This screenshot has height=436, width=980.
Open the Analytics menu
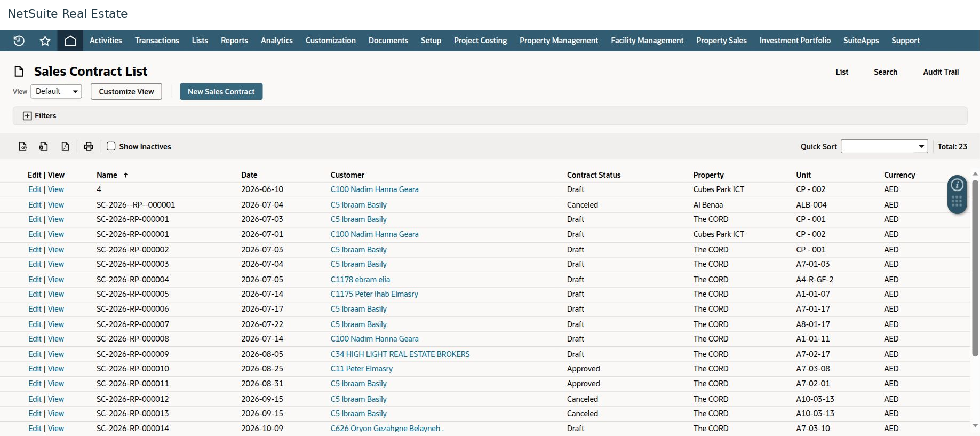coord(277,41)
